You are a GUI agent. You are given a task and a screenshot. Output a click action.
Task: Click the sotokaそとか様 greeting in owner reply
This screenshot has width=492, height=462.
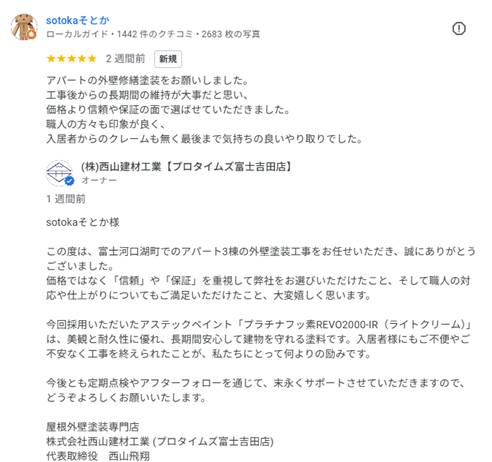coord(83,222)
